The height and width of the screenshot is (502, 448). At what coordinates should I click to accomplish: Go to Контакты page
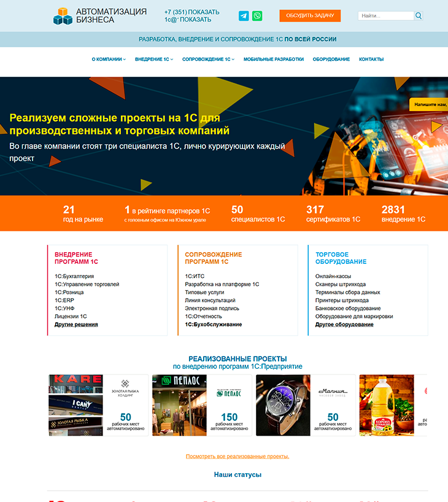click(x=371, y=60)
